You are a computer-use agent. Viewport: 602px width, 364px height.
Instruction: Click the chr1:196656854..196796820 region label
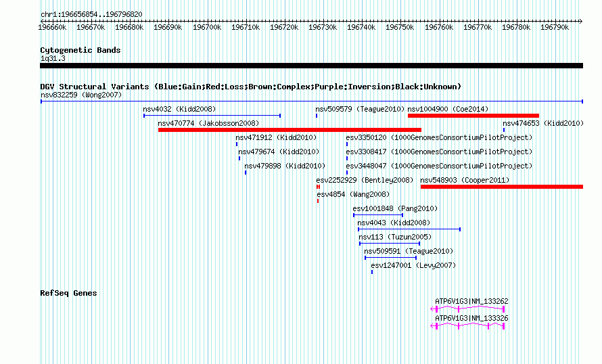pyautogui.click(x=91, y=14)
